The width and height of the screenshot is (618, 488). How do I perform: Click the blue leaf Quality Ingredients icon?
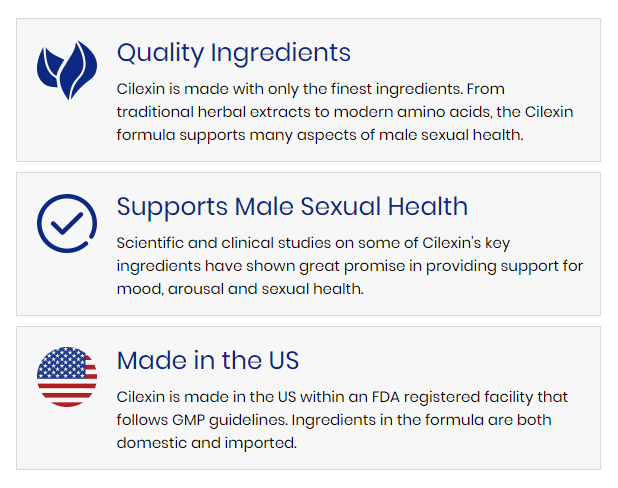click(x=67, y=69)
